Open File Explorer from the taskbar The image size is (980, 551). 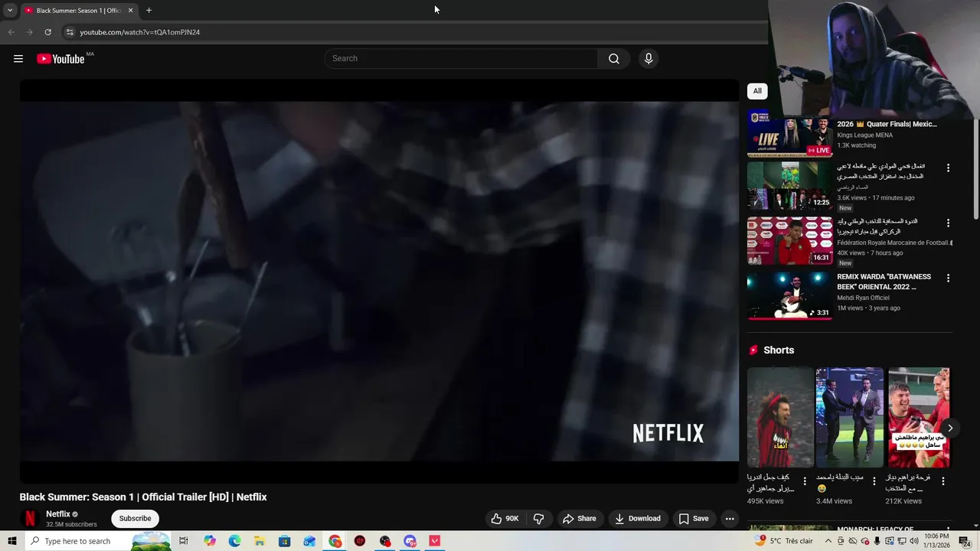click(260, 541)
